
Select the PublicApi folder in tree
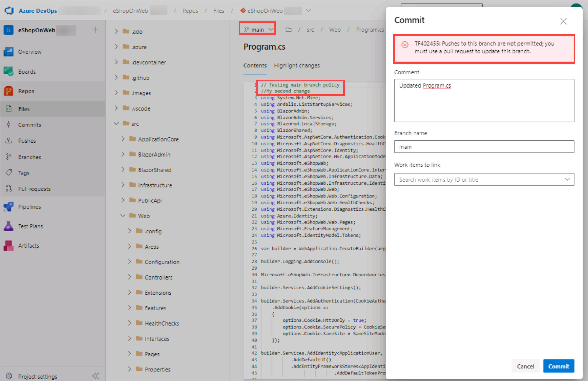point(150,200)
